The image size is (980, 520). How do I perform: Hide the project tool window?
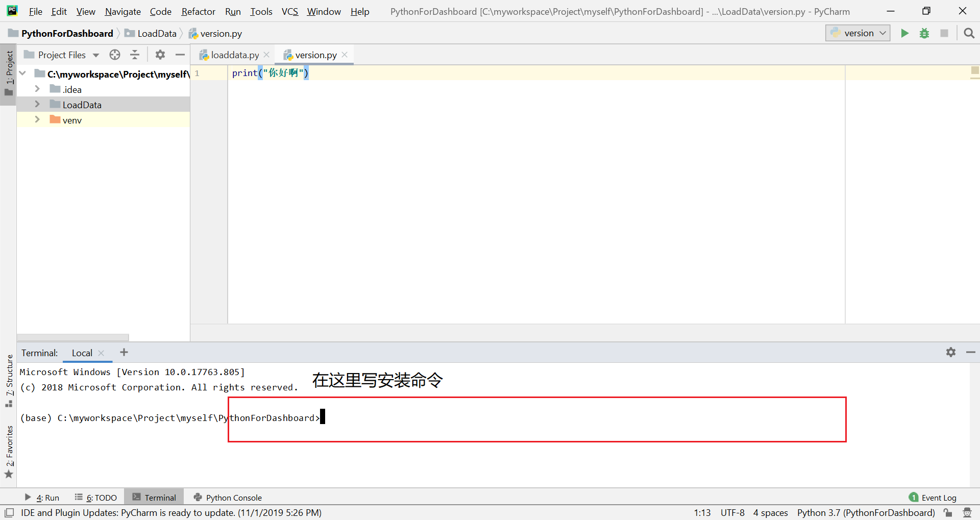(x=180, y=55)
